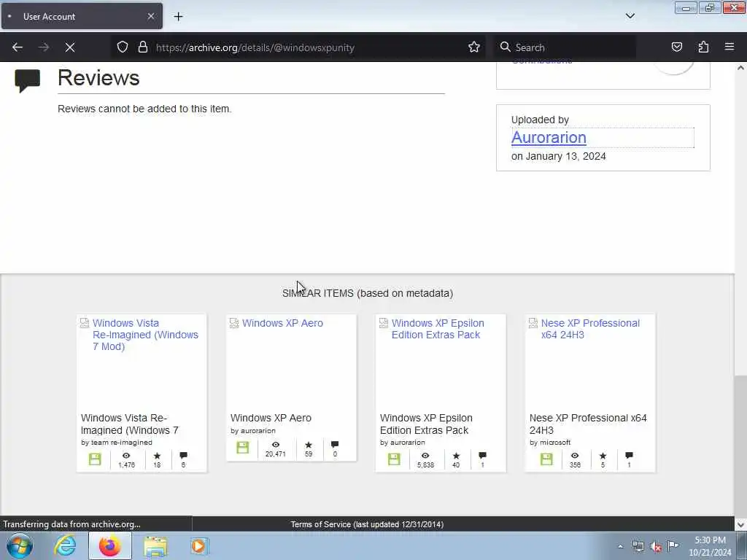Click the Search box
The height and width of the screenshot is (560, 747).
(565, 47)
